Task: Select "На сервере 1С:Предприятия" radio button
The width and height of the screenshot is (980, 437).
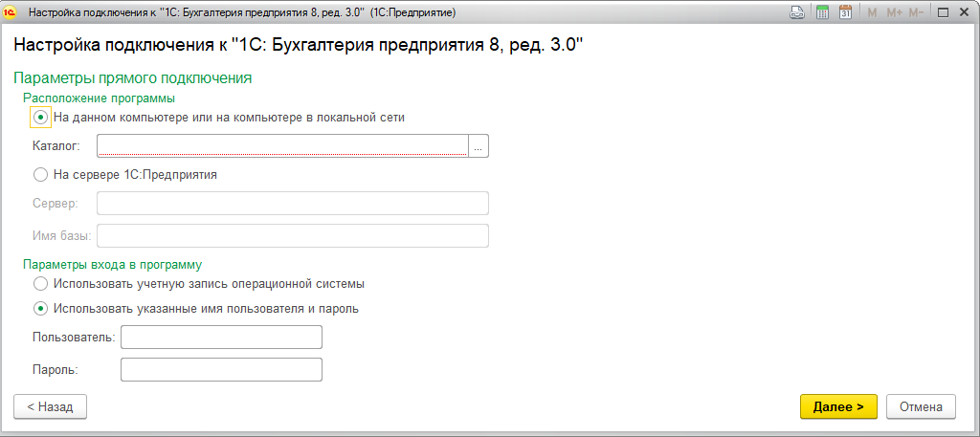Action: [40, 175]
